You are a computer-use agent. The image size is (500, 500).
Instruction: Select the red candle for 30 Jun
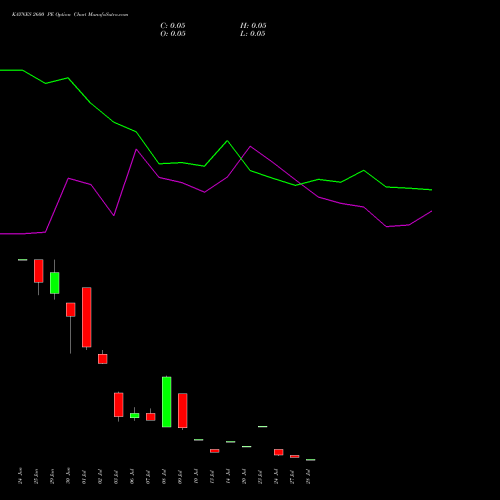point(71,310)
